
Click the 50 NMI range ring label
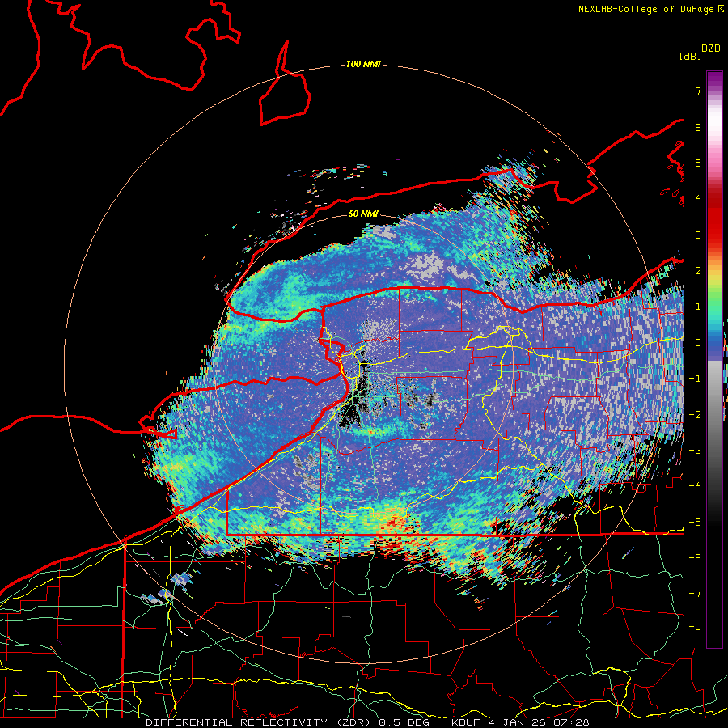click(x=363, y=214)
